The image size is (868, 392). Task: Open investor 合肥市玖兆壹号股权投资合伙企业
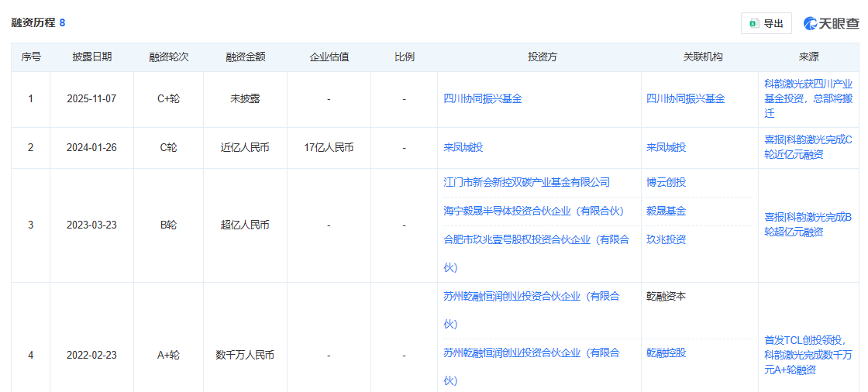coord(536,253)
